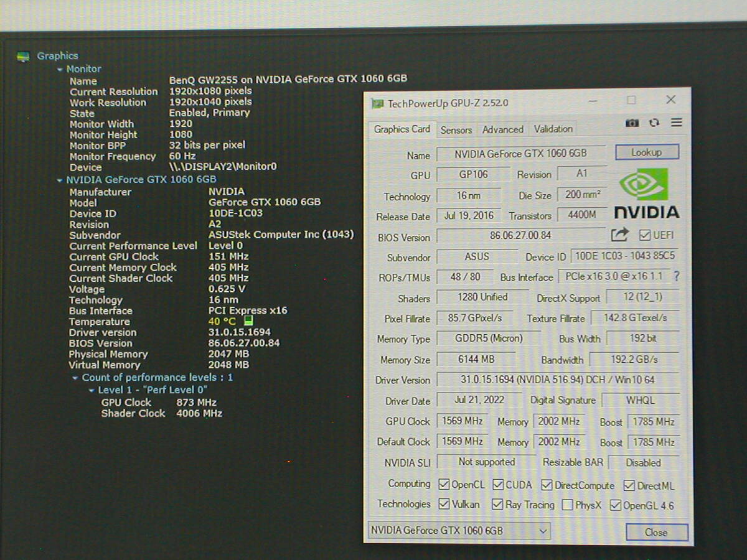Screen dimensions: 747x560
Task: Click the NVIDIA SLI field
Action: pos(486,462)
